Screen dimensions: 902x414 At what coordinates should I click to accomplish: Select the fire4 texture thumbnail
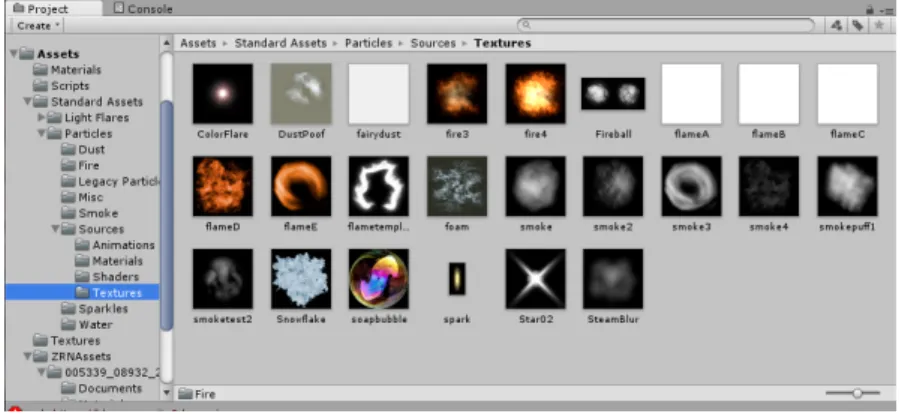tap(535, 94)
